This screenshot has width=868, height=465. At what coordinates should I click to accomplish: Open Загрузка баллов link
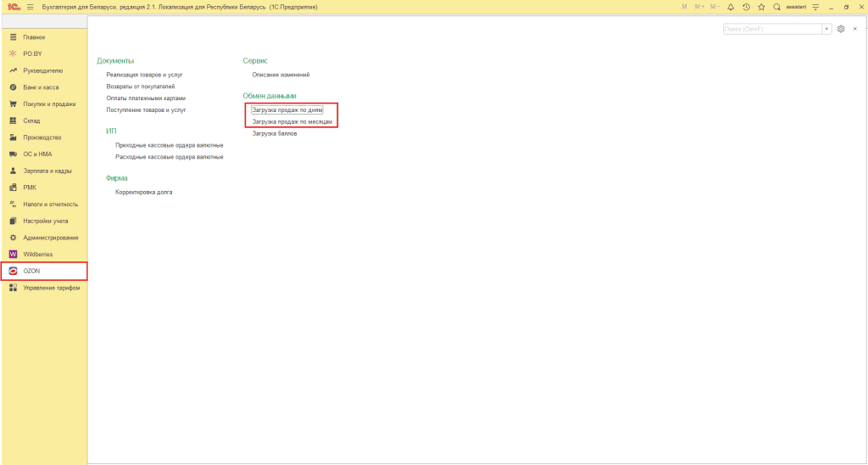(275, 133)
